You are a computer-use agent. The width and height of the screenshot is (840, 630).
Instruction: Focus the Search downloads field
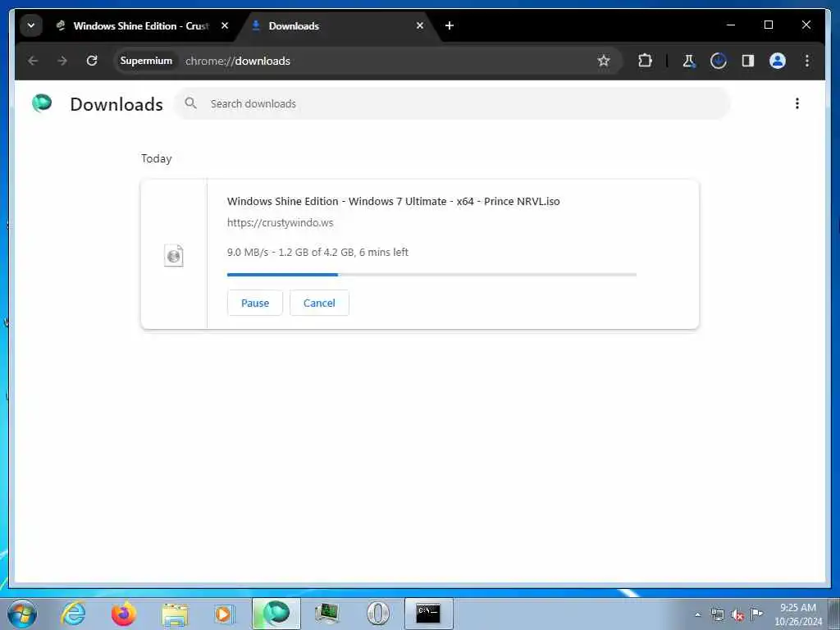click(453, 103)
